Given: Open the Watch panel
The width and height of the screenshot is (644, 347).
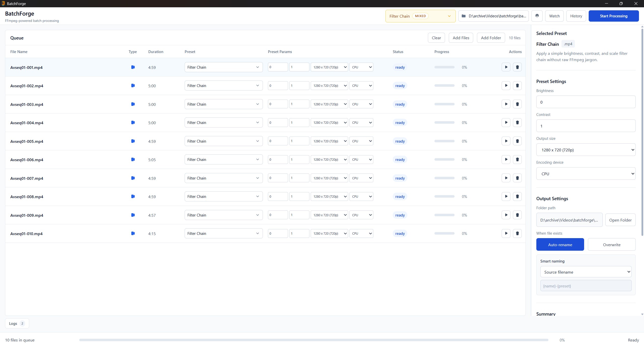Looking at the screenshot, I should point(554,16).
